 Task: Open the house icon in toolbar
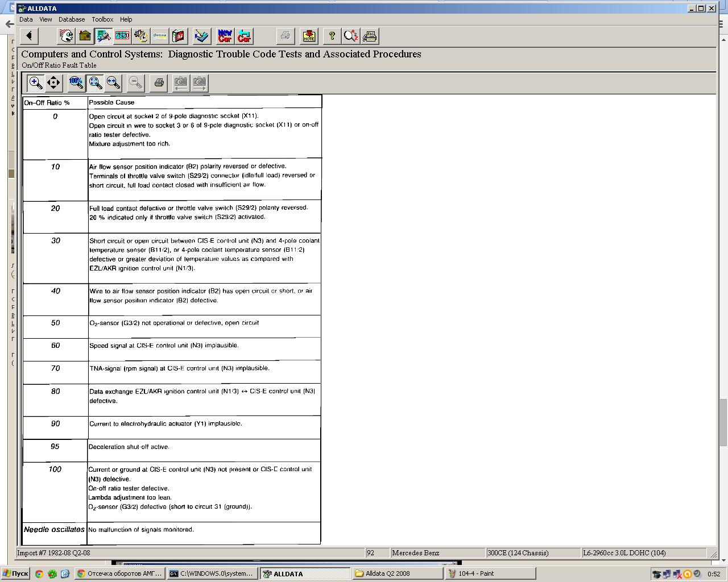point(85,36)
